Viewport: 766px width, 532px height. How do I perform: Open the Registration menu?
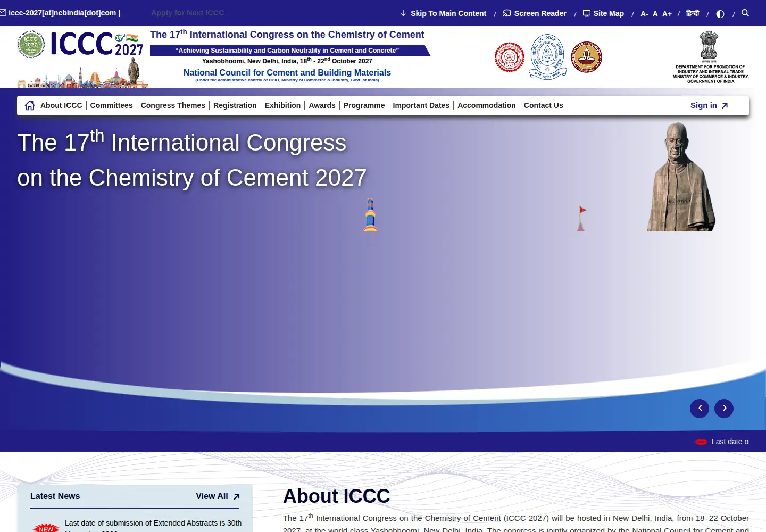pyautogui.click(x=235, y=105)
